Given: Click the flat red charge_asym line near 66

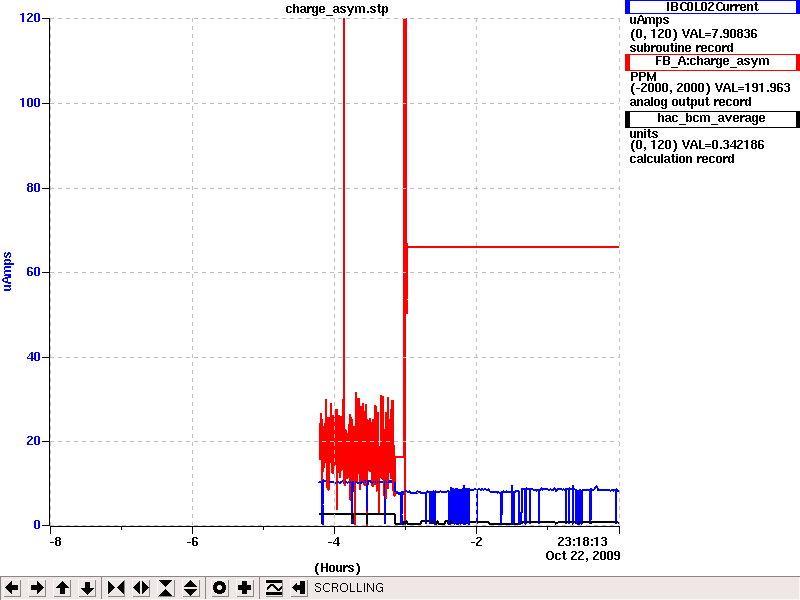Looking at the screenshot, I should coord(513,247).
